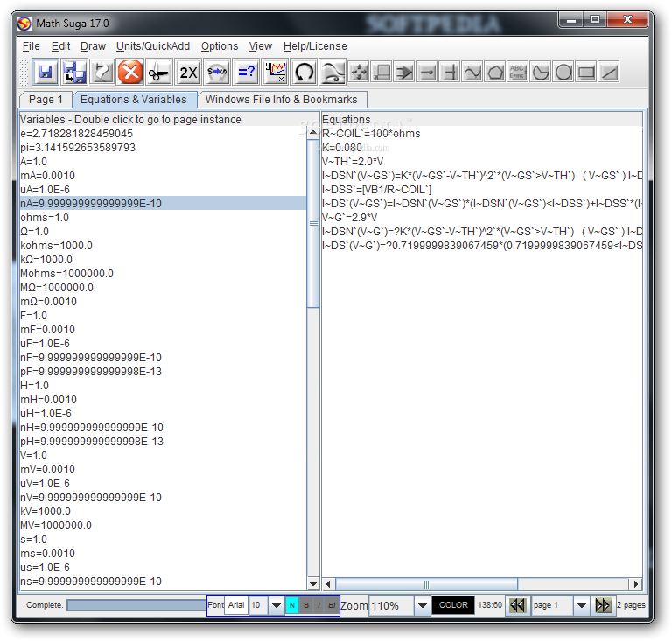Select the rectangle drawing tool
This screenshot has height=641, width=672.
coord(586,72)
